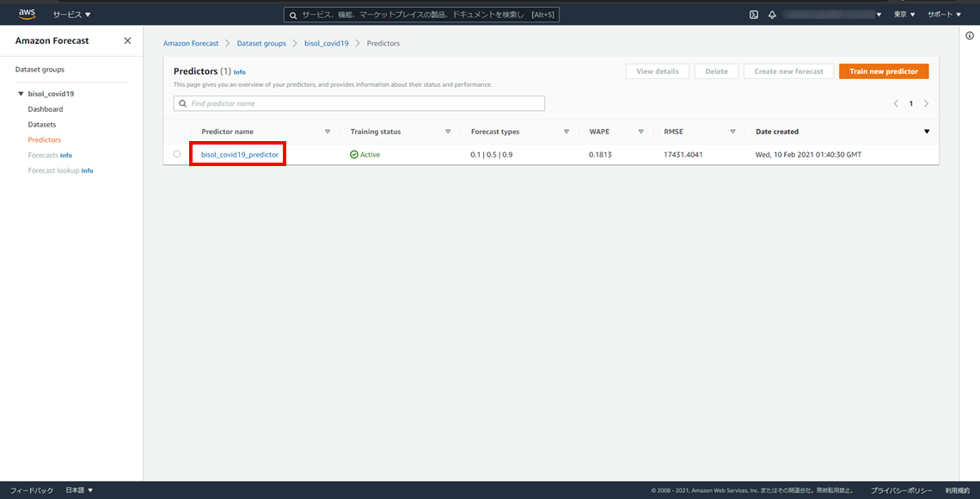
Task: Go to next page of predictors
Action: 926,103
